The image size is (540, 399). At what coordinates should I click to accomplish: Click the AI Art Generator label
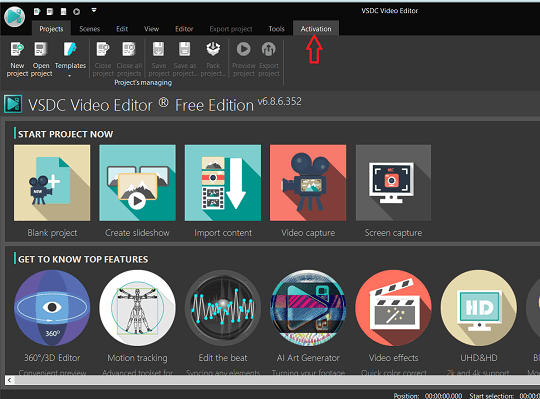click(308, 358)
